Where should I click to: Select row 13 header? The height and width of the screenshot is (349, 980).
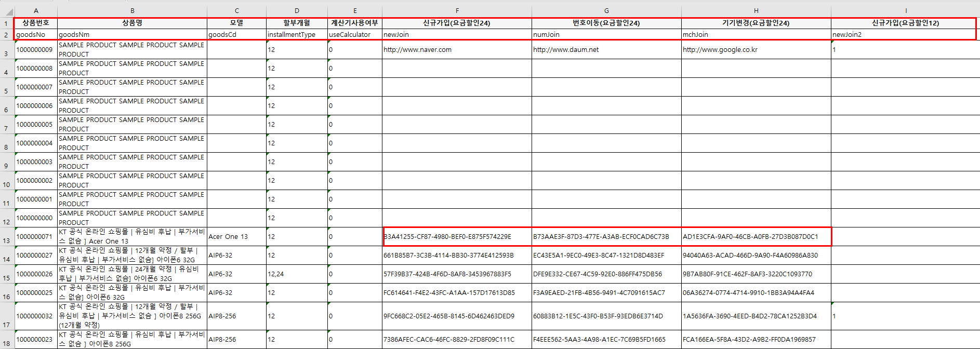pyautogui.click(x=7, y=240)
